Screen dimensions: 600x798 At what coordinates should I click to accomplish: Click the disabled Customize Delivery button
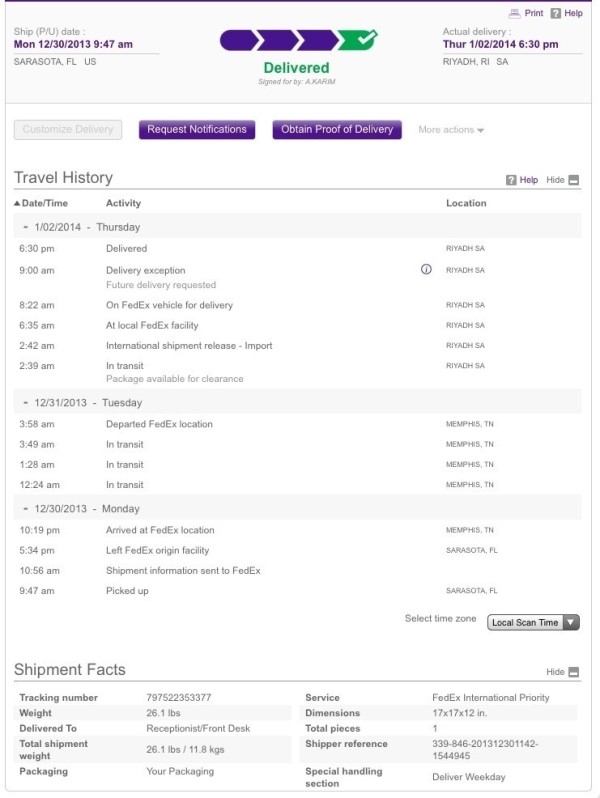coord(68,130)
